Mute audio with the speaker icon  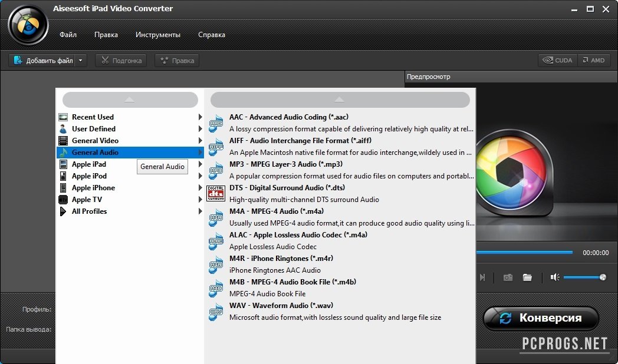point(554,277)
